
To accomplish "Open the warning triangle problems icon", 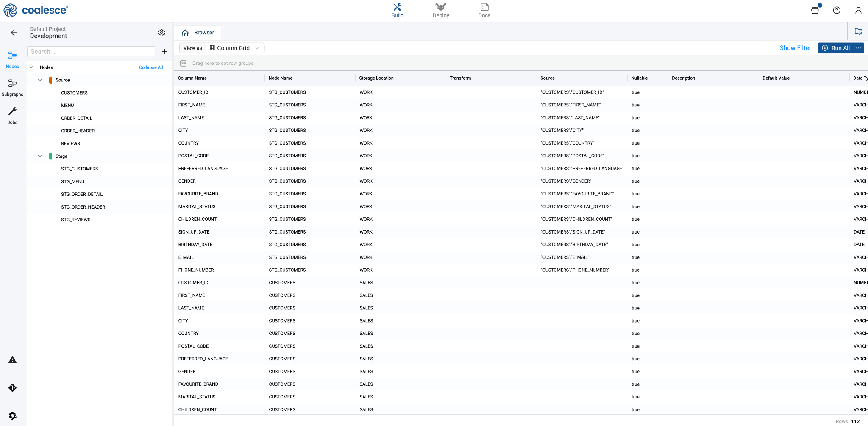I will click(12, 360).
